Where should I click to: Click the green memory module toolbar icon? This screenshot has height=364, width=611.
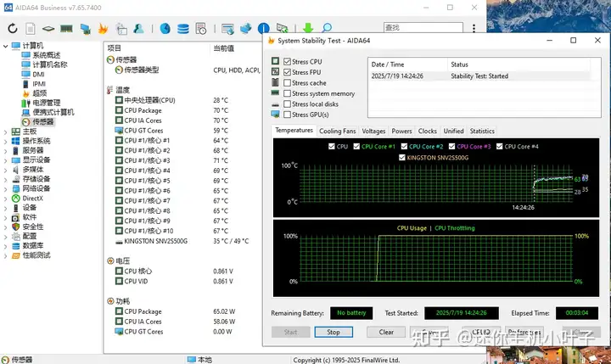[x=67, y=29]
